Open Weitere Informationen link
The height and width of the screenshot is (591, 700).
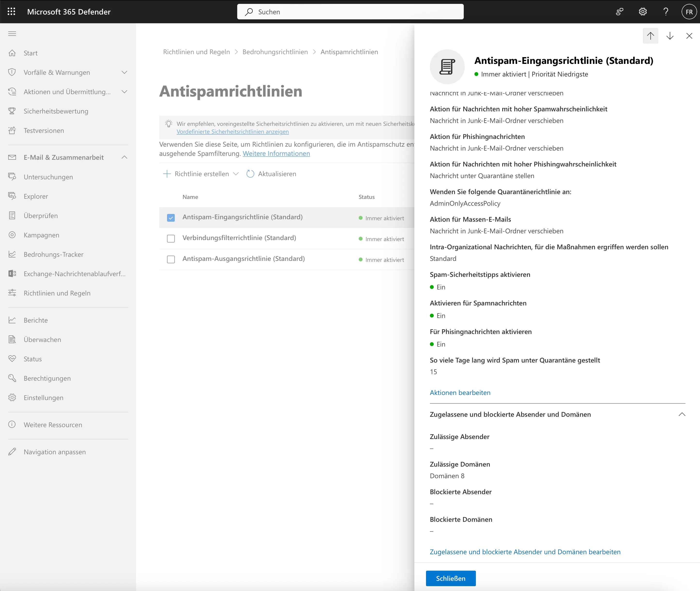coord(276,153)
